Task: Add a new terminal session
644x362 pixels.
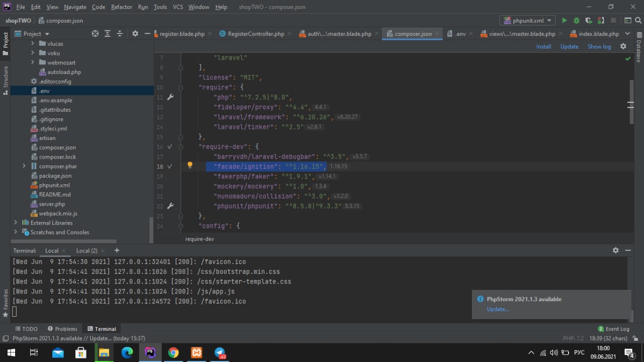Action: click(117, 250)
